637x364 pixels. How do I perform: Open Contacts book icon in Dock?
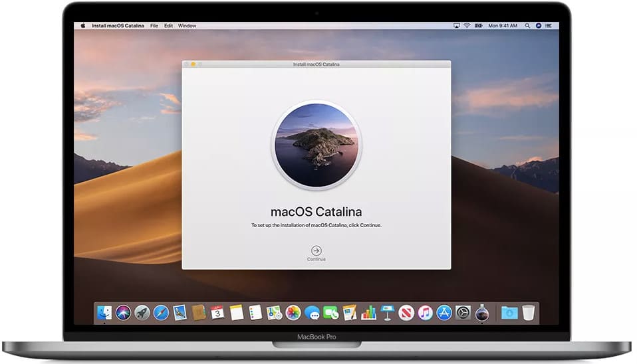pos(199,313)
